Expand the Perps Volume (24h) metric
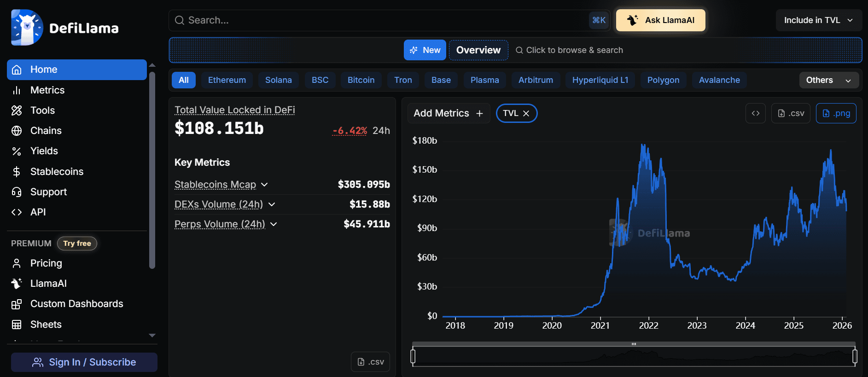This screenshot has height=377, width=868. coord(274,224)
